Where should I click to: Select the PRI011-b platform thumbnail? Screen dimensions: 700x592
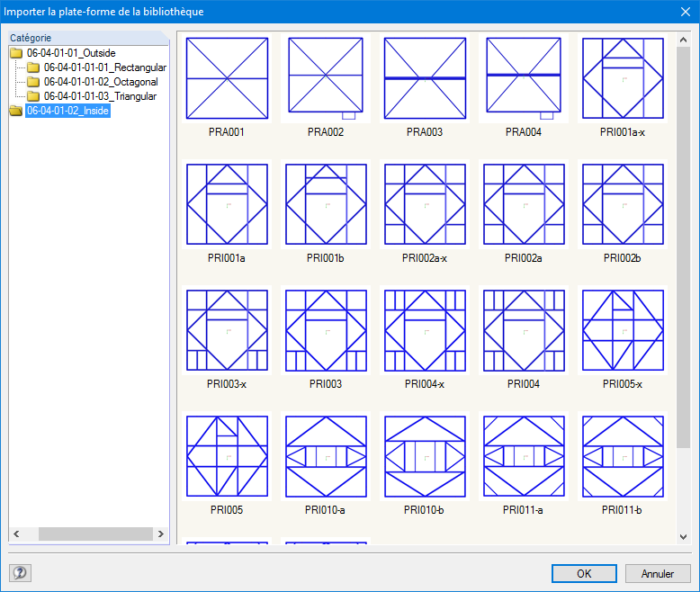pos(623,456)
